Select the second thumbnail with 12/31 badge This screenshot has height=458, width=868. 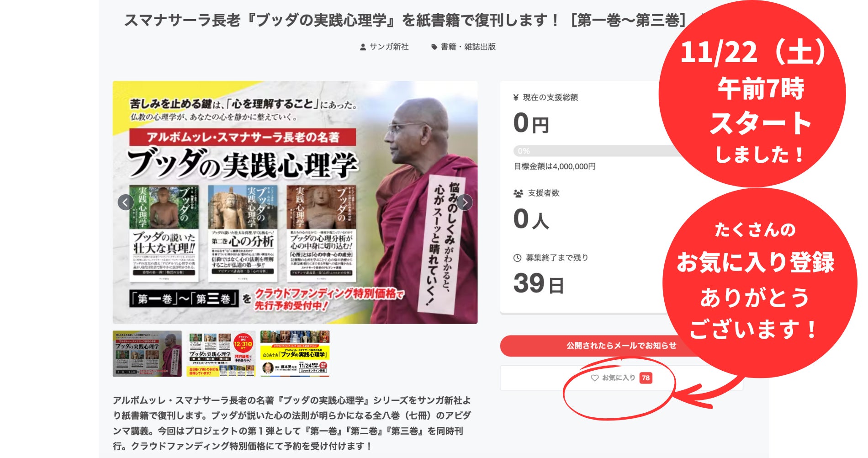221,354
